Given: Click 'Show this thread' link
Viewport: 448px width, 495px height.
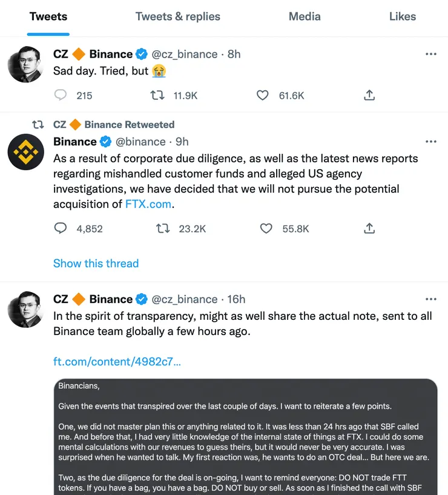Looking at the screenshot, I should tap(96, 264).
